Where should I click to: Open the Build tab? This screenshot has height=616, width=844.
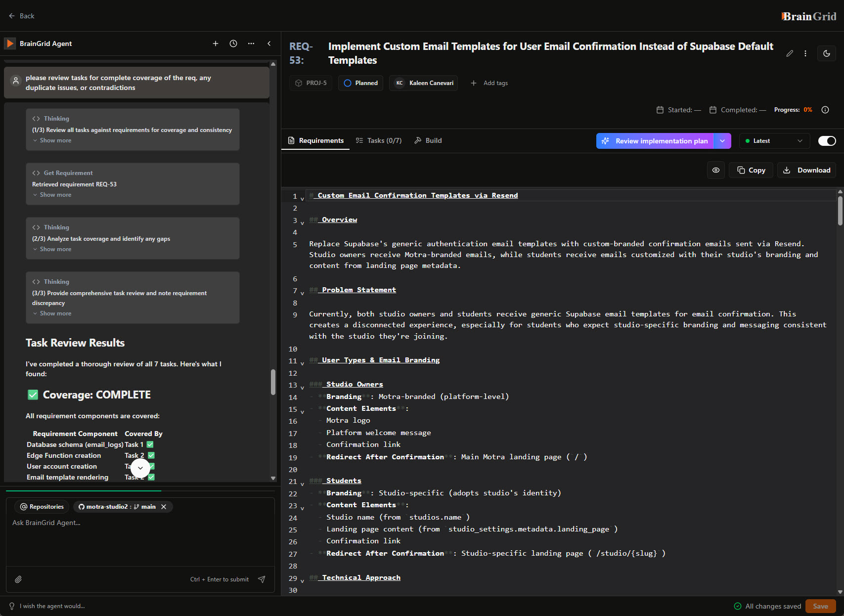[428, 140]
